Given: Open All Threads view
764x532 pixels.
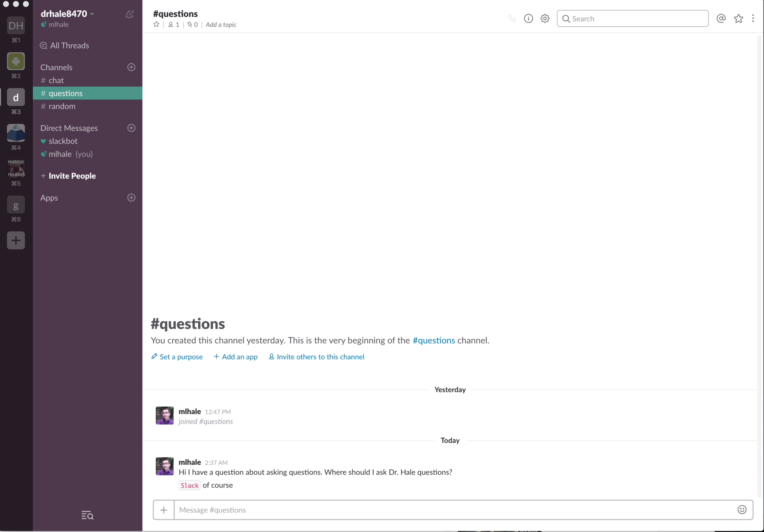Looking at the screenshot, I should click(69, 45).
